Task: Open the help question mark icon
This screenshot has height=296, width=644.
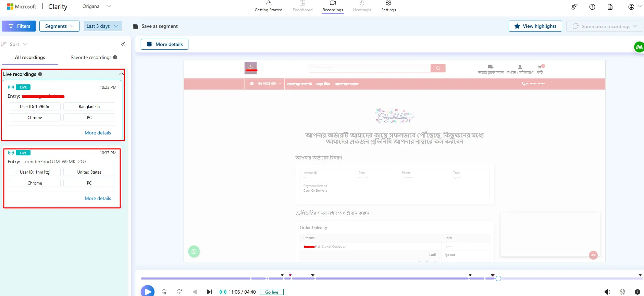Action: [x=592, y=7]
